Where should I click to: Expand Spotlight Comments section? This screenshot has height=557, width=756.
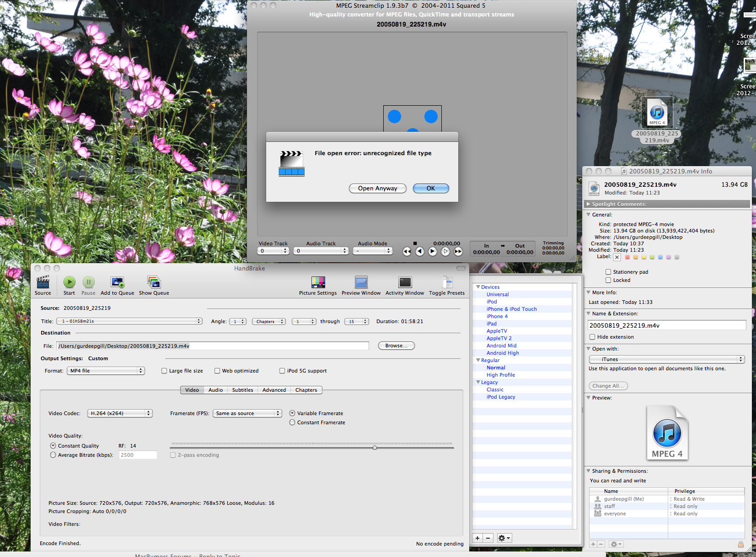(589, 204)
